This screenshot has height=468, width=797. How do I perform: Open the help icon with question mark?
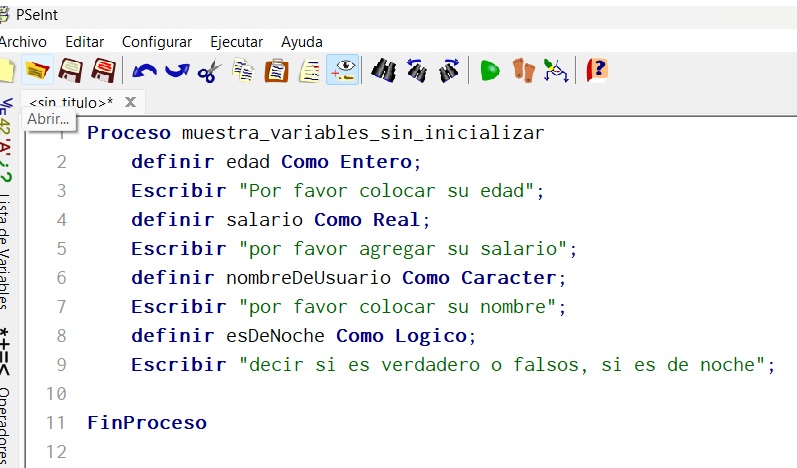click(x=597, y=70)
